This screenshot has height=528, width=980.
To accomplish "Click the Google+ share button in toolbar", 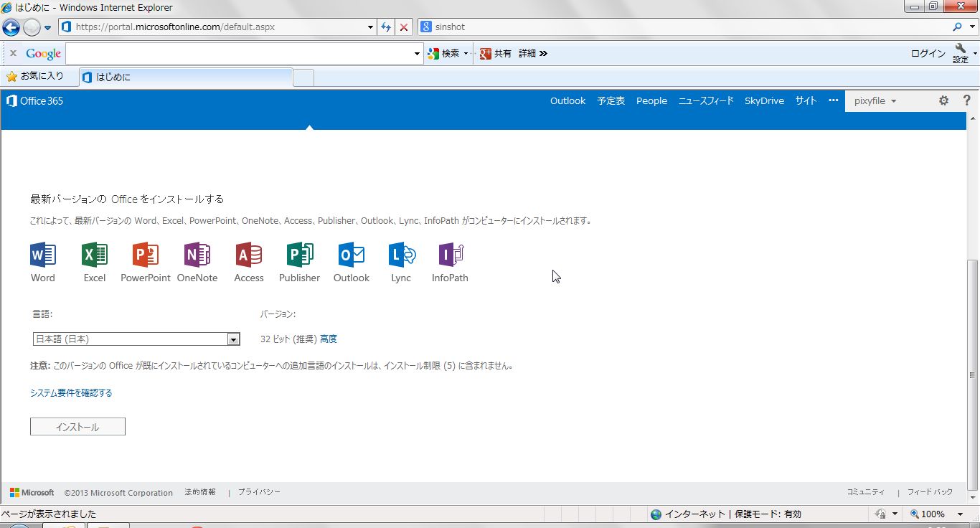I will pyautogui.click(x=496, y=53).
